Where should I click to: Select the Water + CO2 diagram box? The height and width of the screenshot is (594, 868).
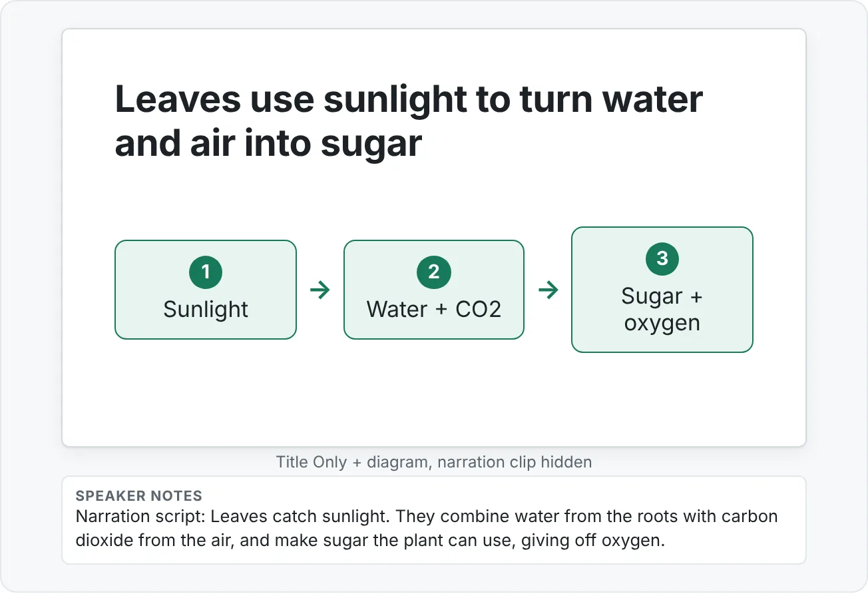pyautogui.click(x=434, y=290)
